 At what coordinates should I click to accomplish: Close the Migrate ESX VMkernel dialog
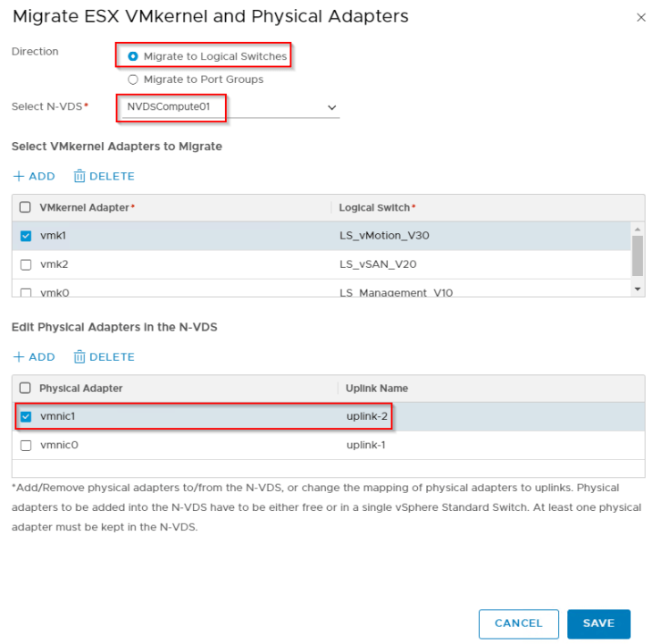click(x=640, y=18)
